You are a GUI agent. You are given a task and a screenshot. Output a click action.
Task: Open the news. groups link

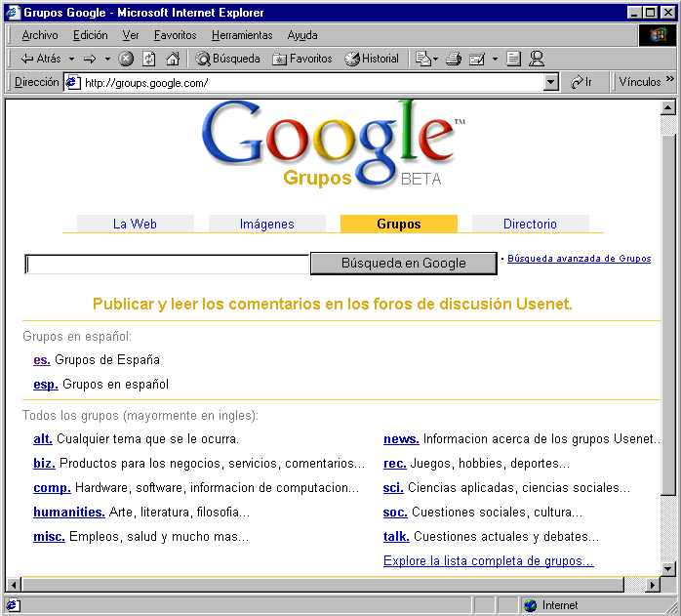[x=401, y=439]
